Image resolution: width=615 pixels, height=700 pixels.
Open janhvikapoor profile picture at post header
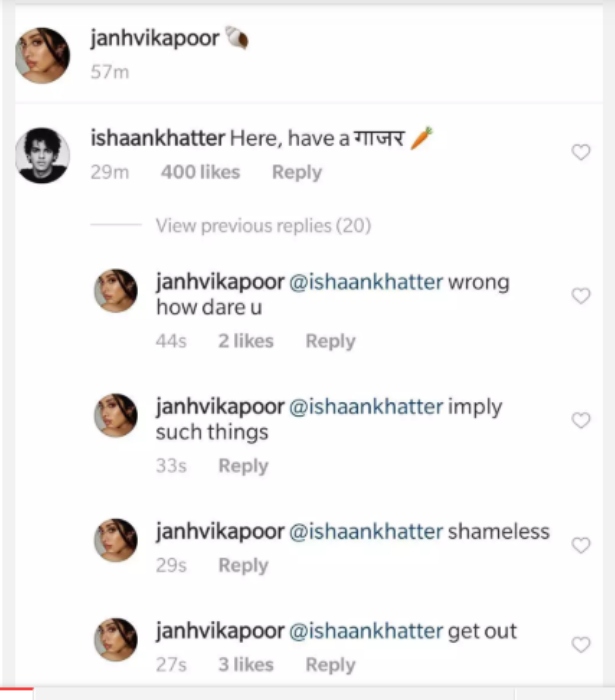click(43, 55)
